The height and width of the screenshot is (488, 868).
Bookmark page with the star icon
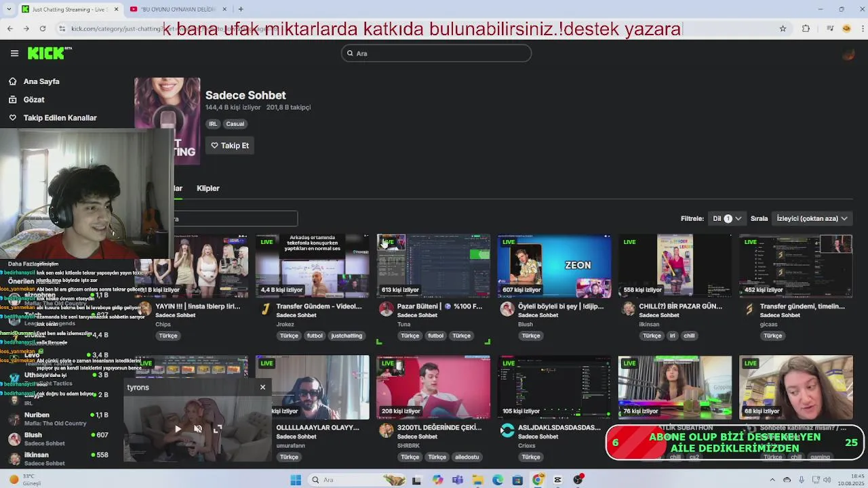point(783,28)
